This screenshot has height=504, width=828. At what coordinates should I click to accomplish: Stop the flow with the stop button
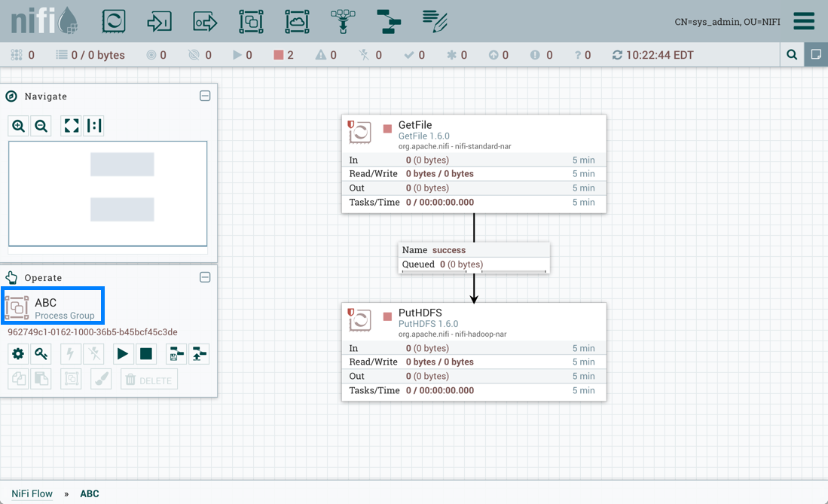click(146, 354)
